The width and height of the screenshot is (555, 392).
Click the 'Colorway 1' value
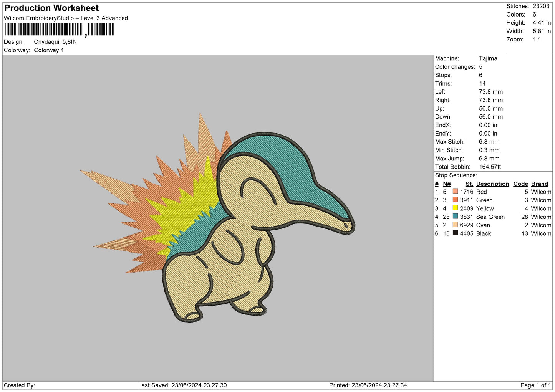pyautogui.click(x=49, y=50)
